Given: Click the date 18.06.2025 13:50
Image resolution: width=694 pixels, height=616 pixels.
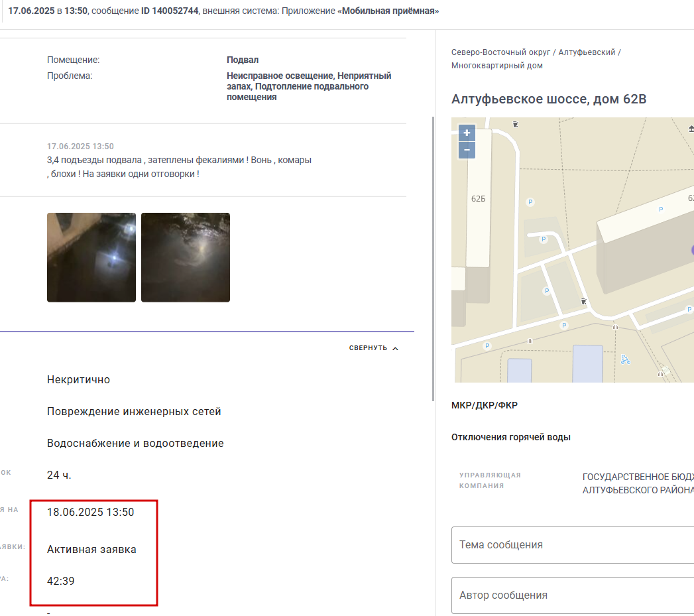Looking at the screenshot, I should click(x=90, y=513).
